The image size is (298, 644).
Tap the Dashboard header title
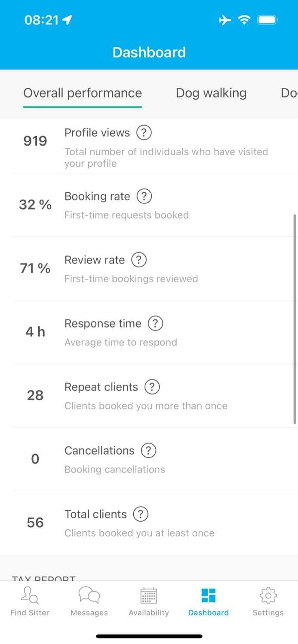149,52
